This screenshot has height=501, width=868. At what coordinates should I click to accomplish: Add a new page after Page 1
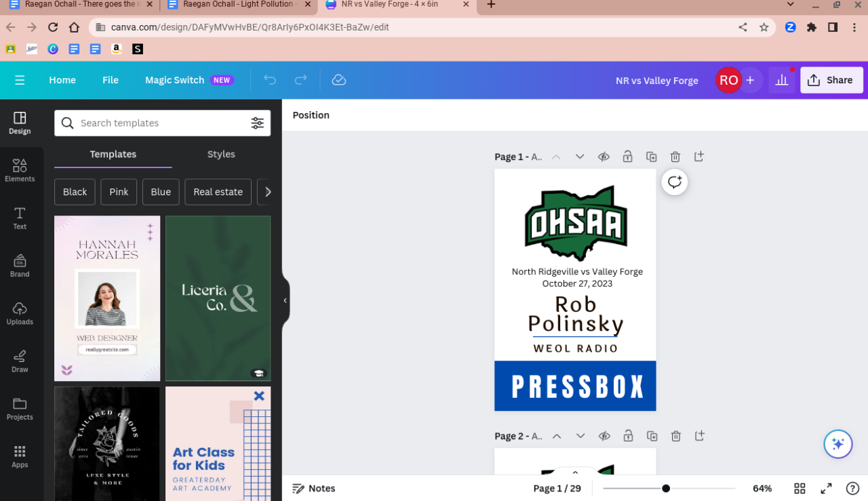(x=699, y=157)
